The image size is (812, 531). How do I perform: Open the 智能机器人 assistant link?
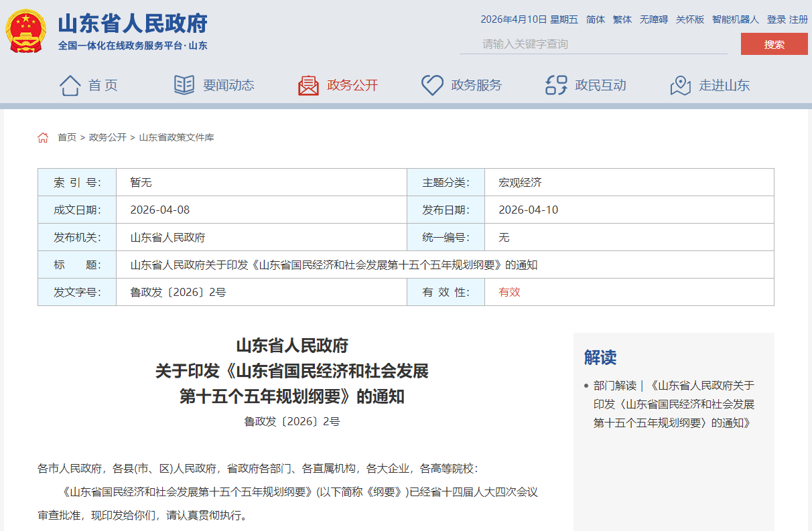[x=735, y=19]
